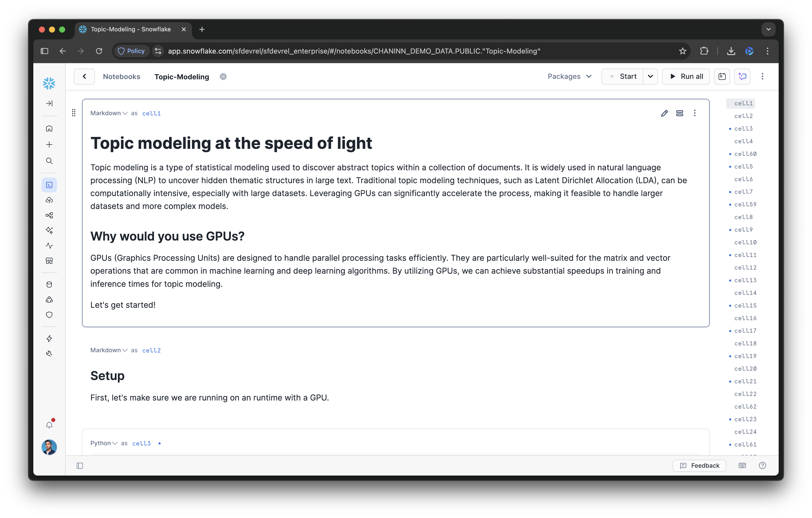Open the scheduler calendar icon
The width and height of the screenshot is (812, 518).
pos(722,77)
